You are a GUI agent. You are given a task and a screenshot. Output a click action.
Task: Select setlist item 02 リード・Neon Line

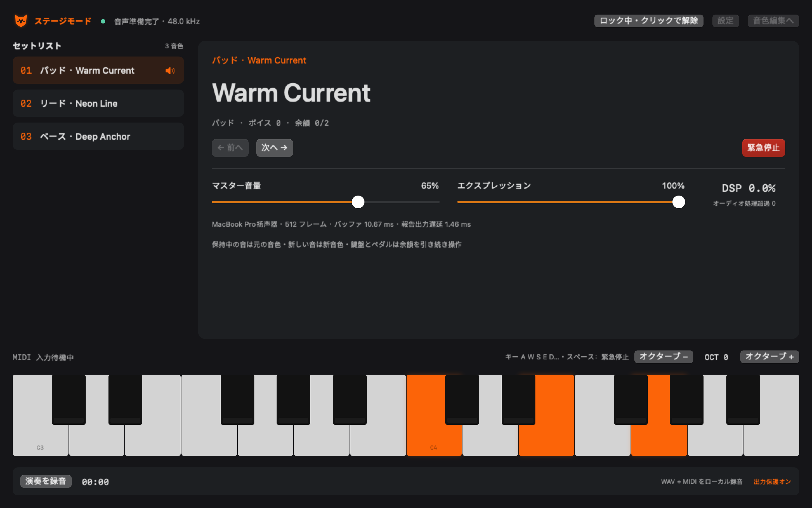tap(98, 103)
